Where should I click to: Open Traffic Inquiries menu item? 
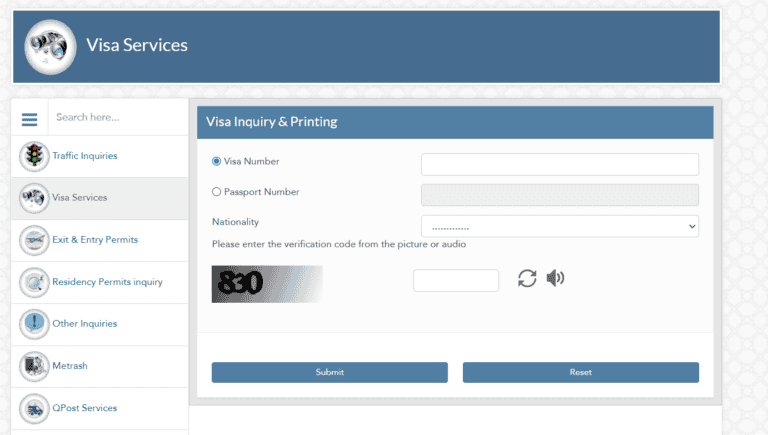(99, 156)
